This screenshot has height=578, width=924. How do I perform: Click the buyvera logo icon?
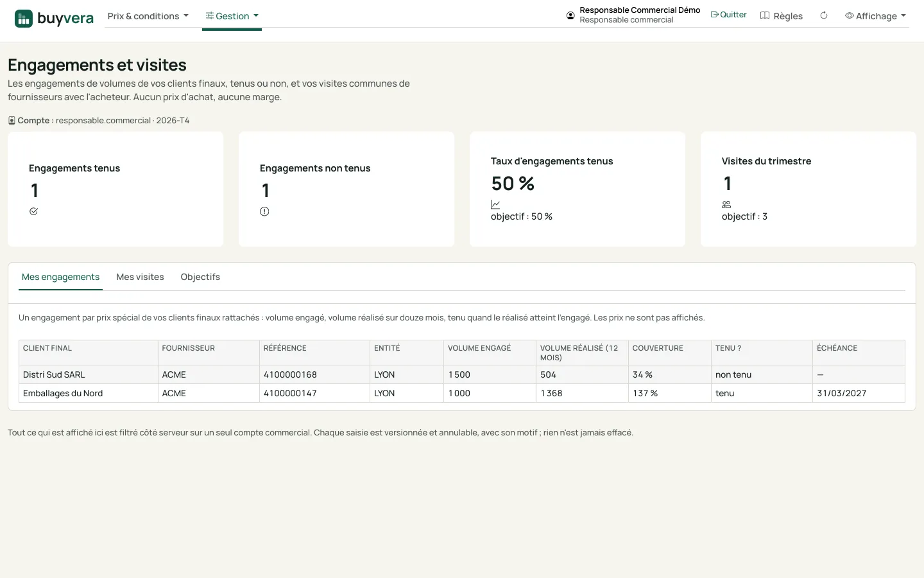point(24,19)
